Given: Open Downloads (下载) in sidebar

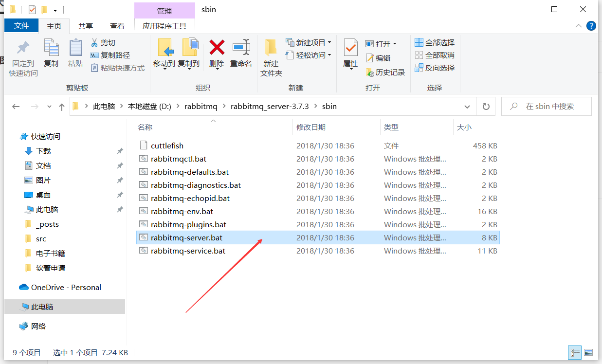Looking at the screenshot, I should pos(43,151).
